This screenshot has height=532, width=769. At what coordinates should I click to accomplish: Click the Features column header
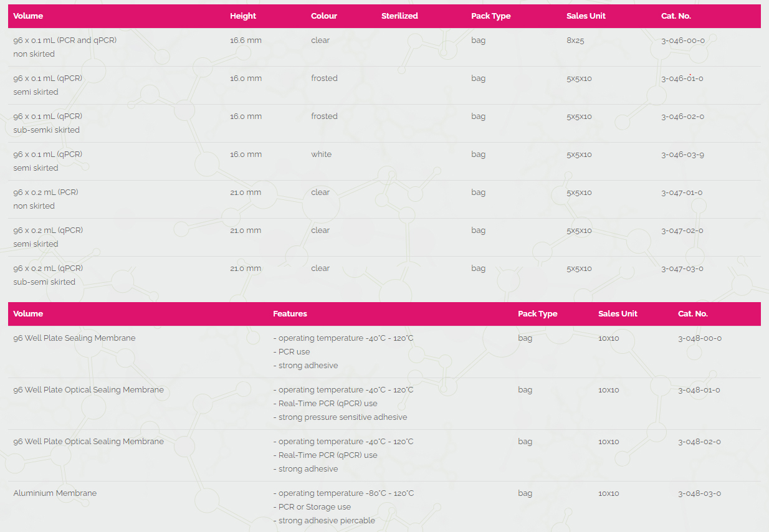tap(290, 314)
